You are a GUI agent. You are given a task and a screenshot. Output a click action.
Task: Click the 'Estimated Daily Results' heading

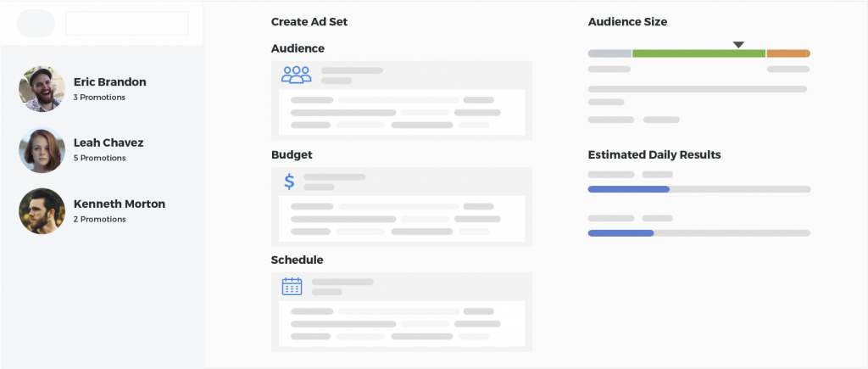(x=654, y=155)
